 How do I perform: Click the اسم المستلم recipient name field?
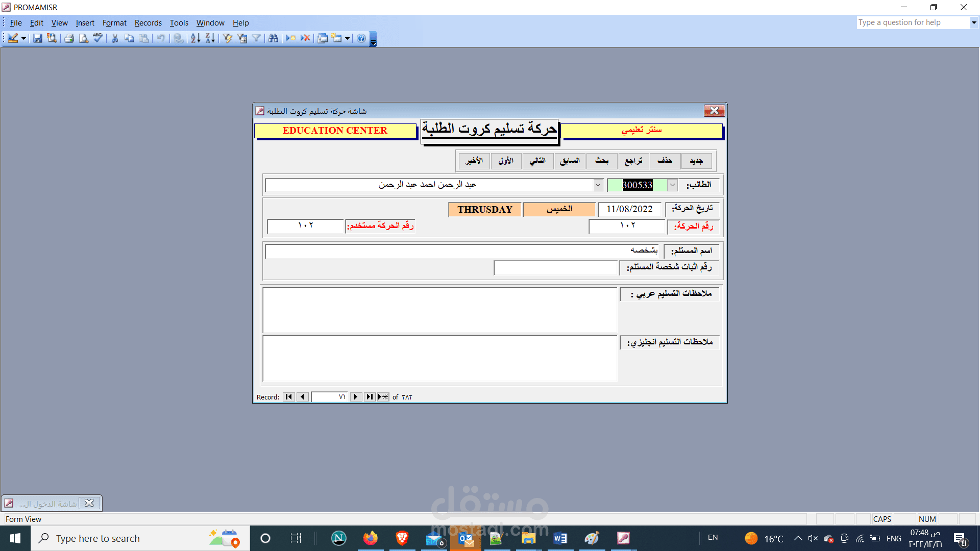click(462, 251)
